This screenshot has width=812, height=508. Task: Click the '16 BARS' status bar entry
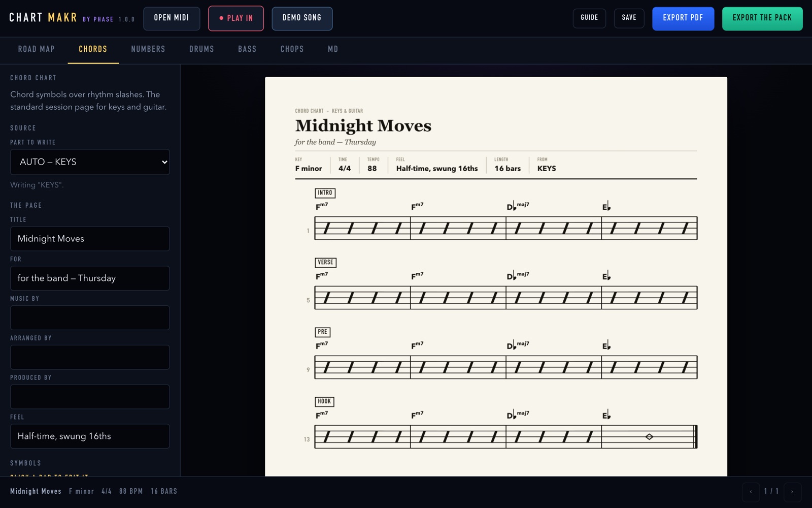click(164, 491)
